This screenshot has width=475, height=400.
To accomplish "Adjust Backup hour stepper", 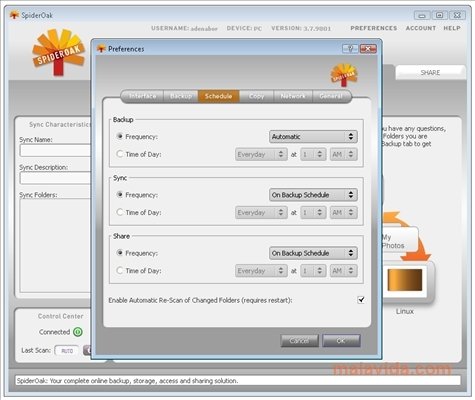I will click(313, 154).
